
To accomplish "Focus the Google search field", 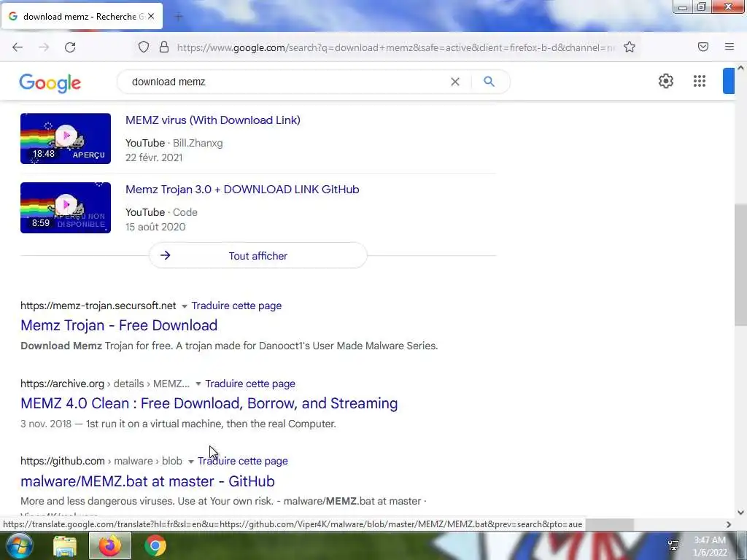I will pos(286,82).
